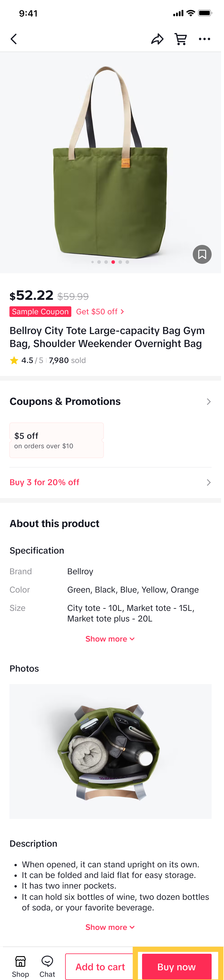This screenshot has width=224, height=980.
Task: Expand Coupons & Promotions chevron
Action: pyautogui.click(x=208, y=402)
